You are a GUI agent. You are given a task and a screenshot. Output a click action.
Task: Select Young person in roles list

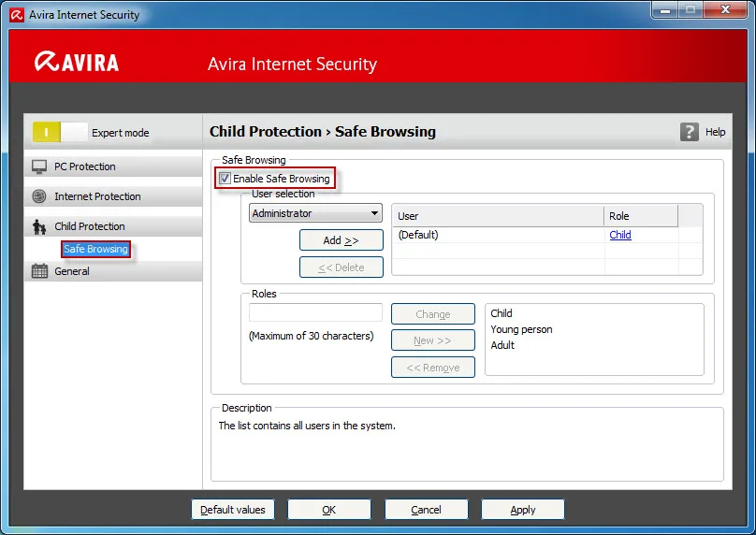click(x=521, y=329)
